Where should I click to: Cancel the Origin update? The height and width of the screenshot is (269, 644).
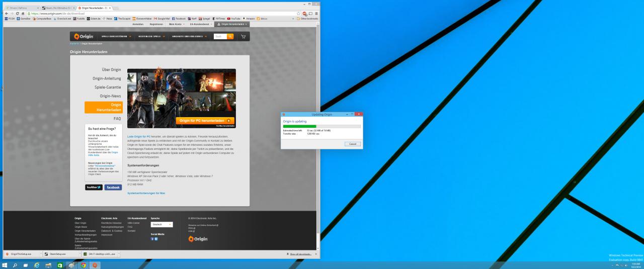[x=353, y=144]
